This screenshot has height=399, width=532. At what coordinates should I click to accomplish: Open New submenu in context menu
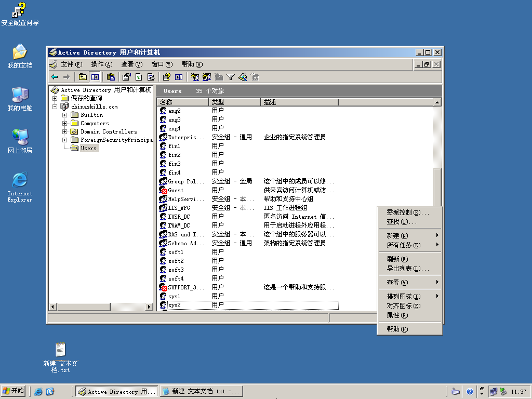coord(409,235)
